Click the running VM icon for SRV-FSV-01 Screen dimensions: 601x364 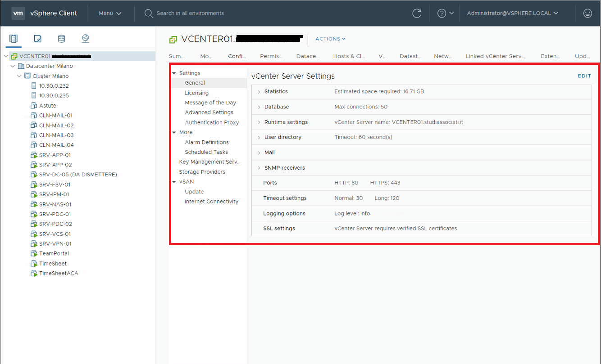tap(34, 184)
